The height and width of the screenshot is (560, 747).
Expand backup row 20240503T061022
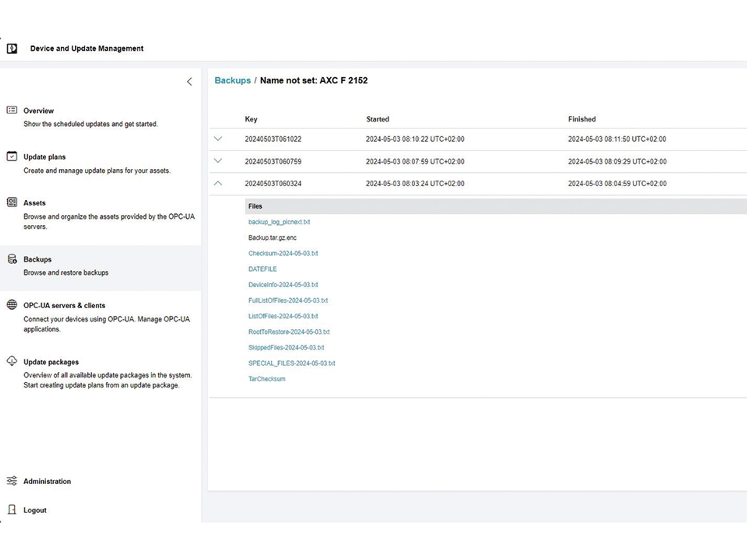218,139
